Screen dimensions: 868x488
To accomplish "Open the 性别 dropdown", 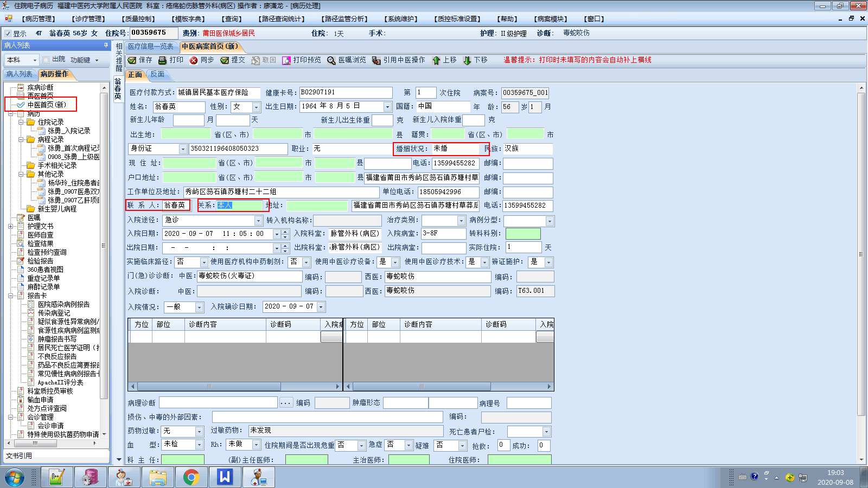I will [256, 107].
